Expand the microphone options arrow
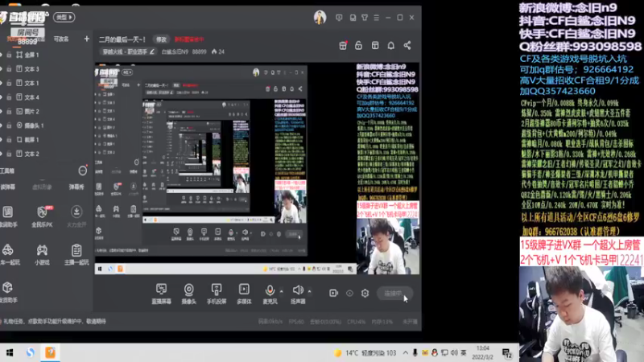 click(281, 291)
